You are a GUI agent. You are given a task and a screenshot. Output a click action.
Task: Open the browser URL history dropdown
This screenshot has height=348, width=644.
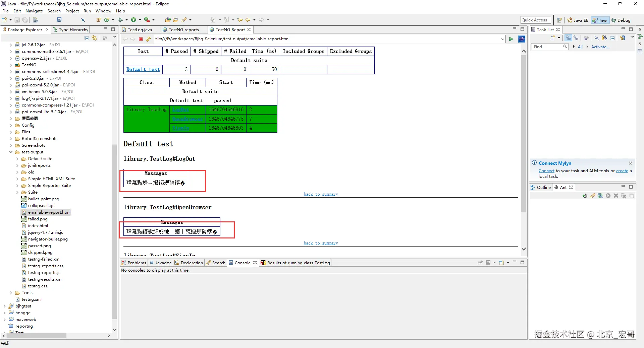(502, 39)
